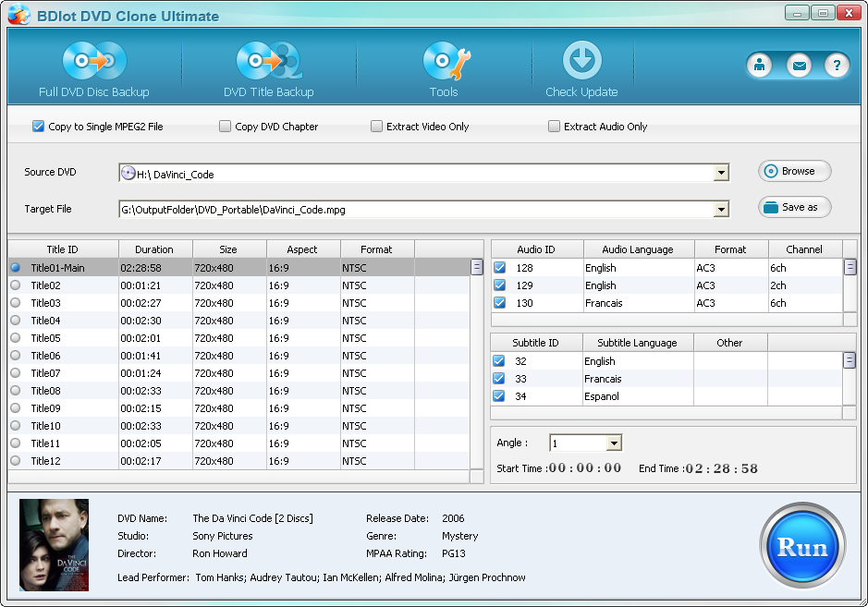Click the Subtitle Language column header
The height and width of the screenshot is (607, 868).
pyautogui.click(x=638, y=343)
